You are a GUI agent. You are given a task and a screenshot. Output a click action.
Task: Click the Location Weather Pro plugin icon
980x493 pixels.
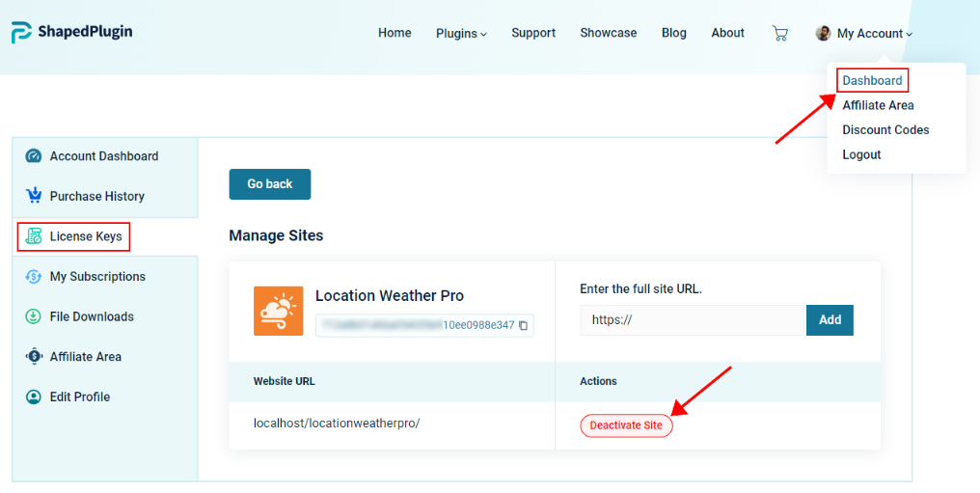(278, 312)
